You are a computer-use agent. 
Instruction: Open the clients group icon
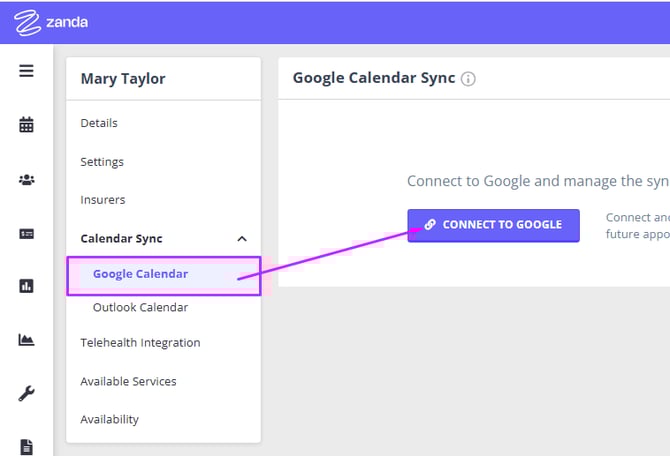(26, 180)
